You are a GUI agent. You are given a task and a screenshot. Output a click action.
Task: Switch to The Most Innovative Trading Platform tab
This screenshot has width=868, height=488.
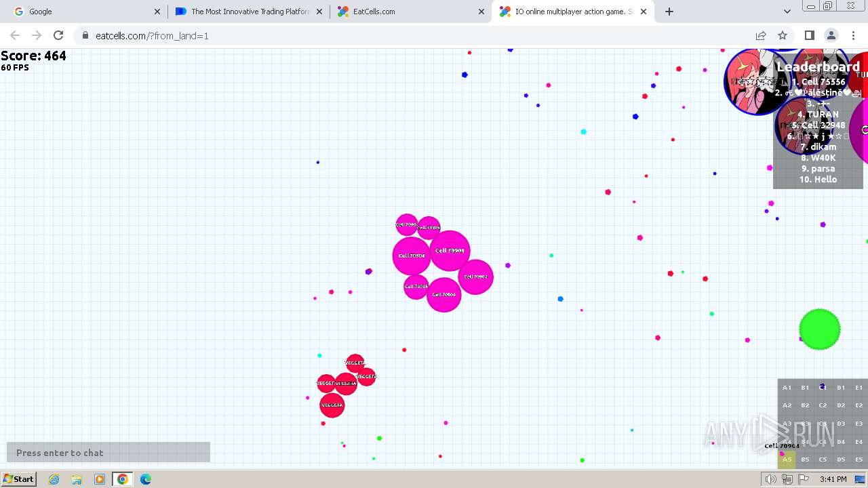tap(248, 12)
